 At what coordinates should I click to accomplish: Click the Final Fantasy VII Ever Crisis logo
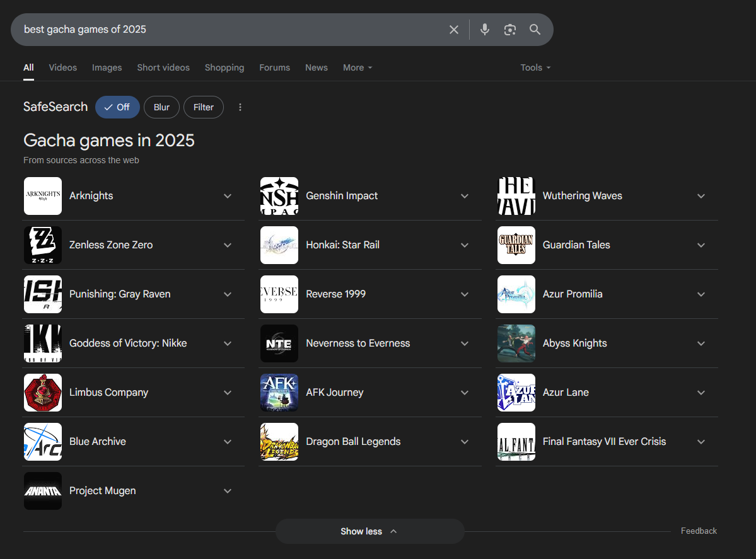pos(516,441)
